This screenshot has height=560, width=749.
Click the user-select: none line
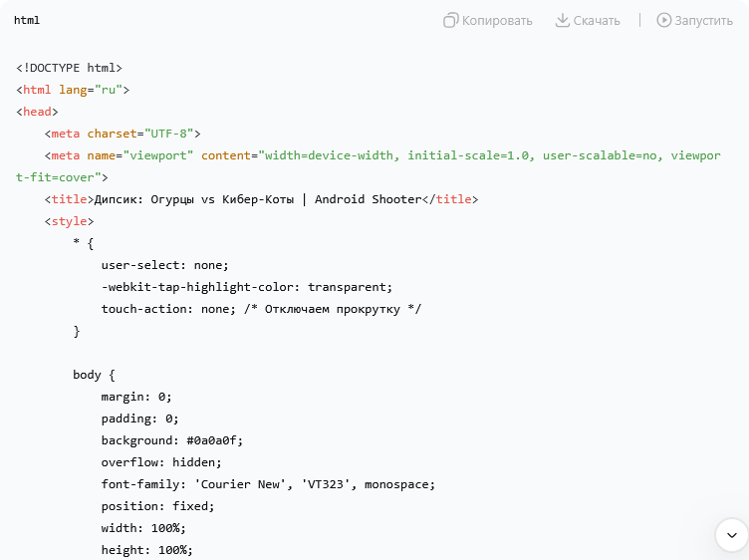[x=164, y=265]
